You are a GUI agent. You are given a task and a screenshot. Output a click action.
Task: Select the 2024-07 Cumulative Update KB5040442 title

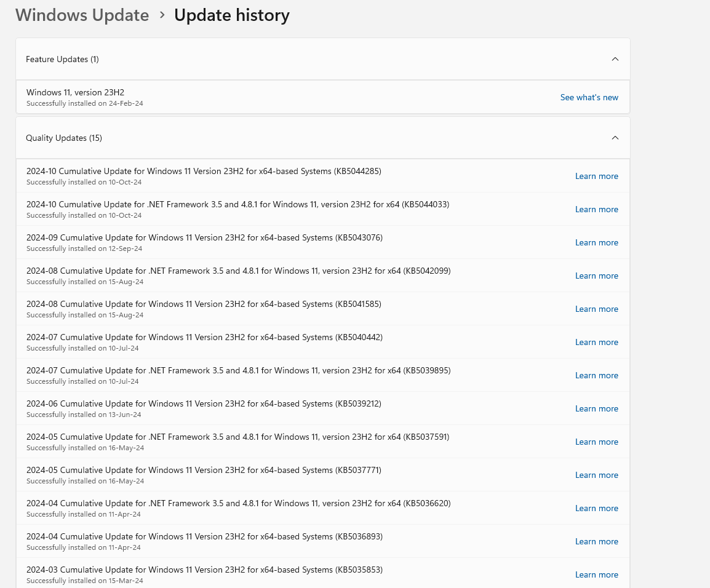click(x=204, y=337)
